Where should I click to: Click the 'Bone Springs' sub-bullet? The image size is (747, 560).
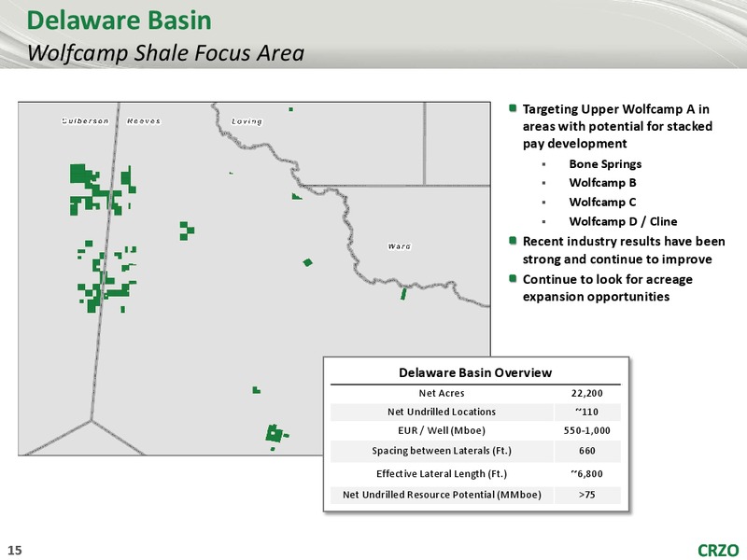tap(605, 164)
